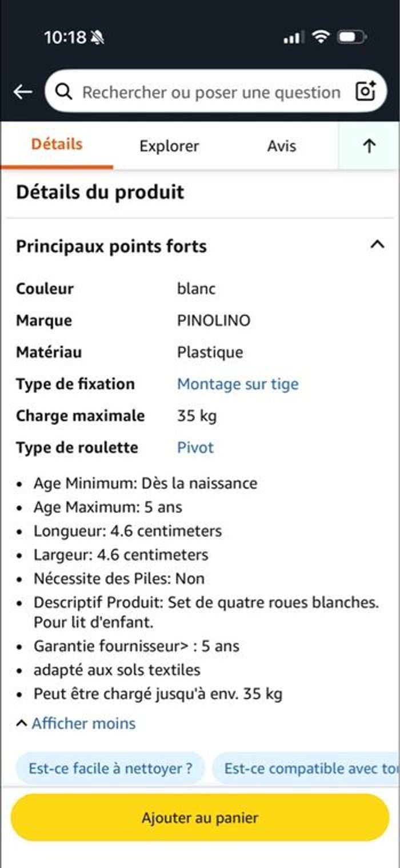Viewport: 400px width, 868px height.
Task: Switch to the Détails tab
Action: point(57,145)
